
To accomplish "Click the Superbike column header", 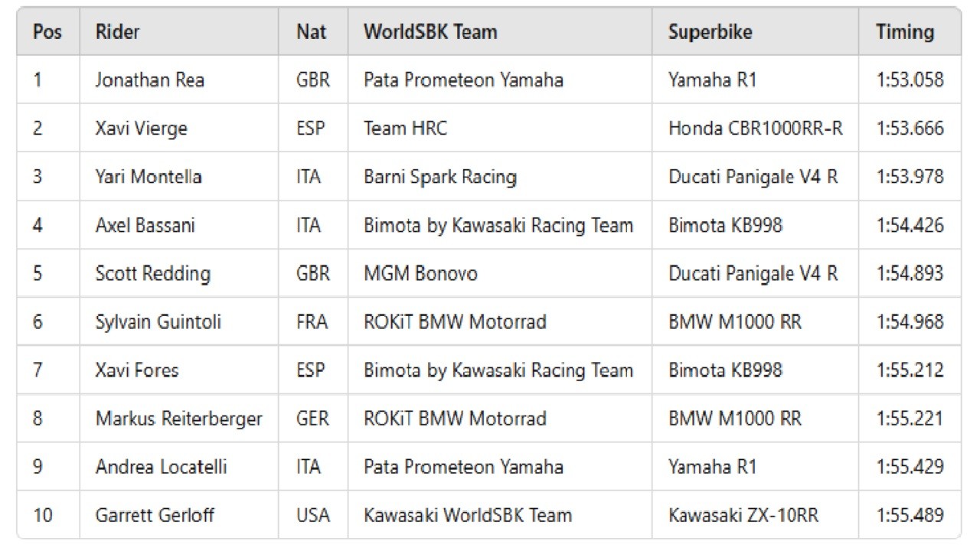I will (x=710, y=32).
